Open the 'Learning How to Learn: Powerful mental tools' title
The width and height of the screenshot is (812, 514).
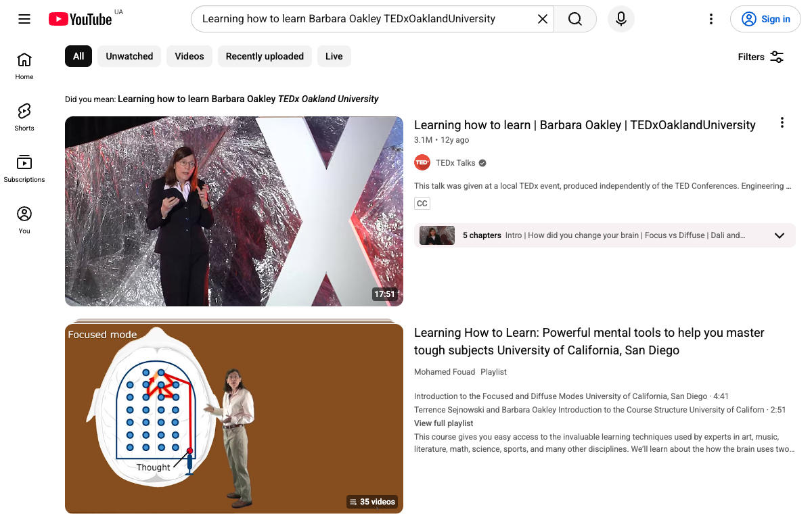pos(589,342)
